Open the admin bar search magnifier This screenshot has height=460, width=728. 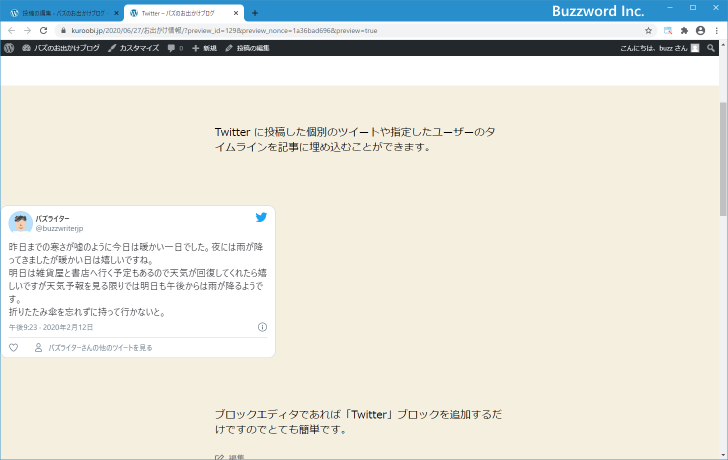710,48
